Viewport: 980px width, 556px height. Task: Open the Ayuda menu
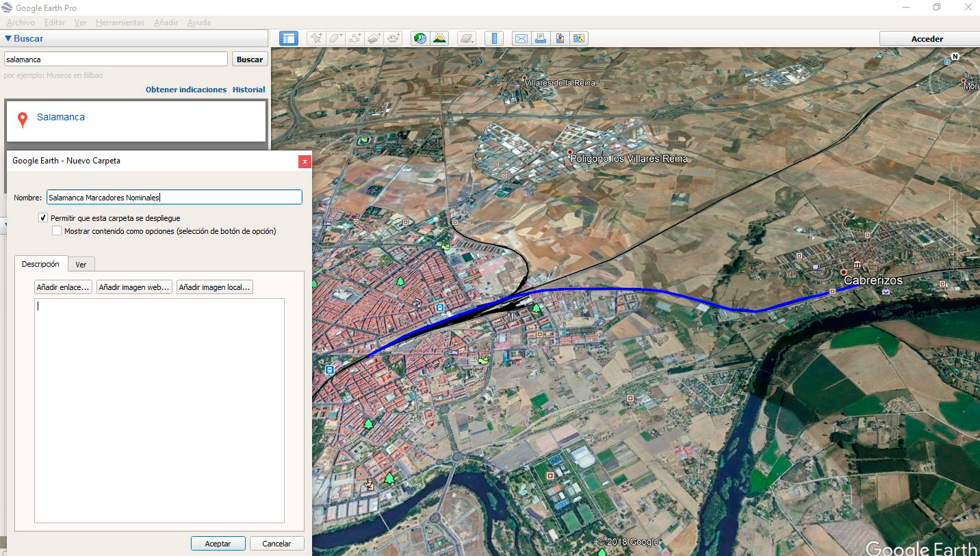tap(199, 23)
